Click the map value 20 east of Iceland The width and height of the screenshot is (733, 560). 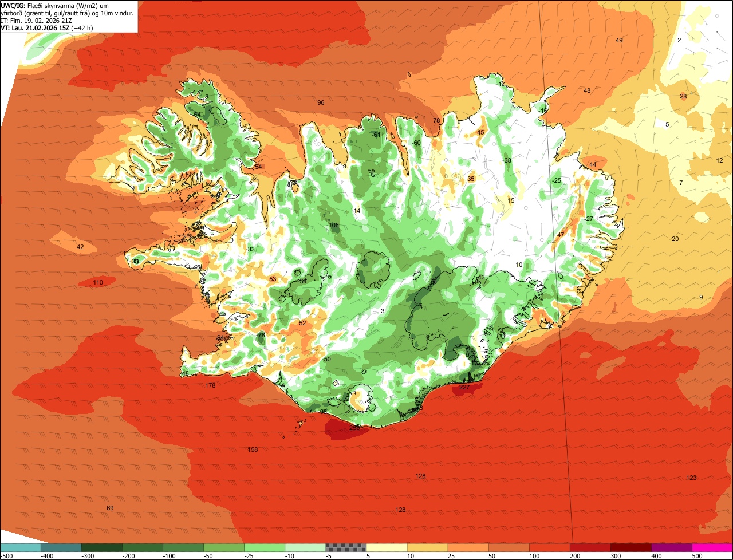(x=675, y=239)
